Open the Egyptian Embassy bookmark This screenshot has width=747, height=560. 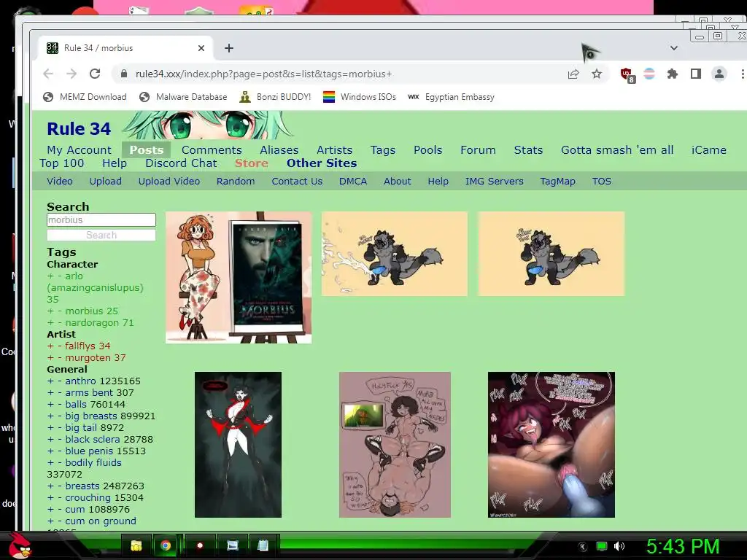click(x=451, y=97)
